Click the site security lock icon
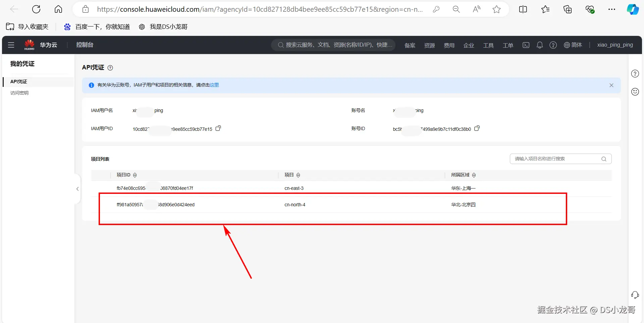Screen dimensions: 644x323 point(86,9)
